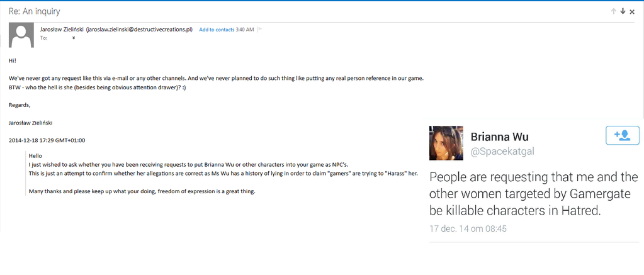Viewport: 644px width, 275px height.
Task: Click the line starting 'We've never got any request'
Action: (x=216, y=79)
